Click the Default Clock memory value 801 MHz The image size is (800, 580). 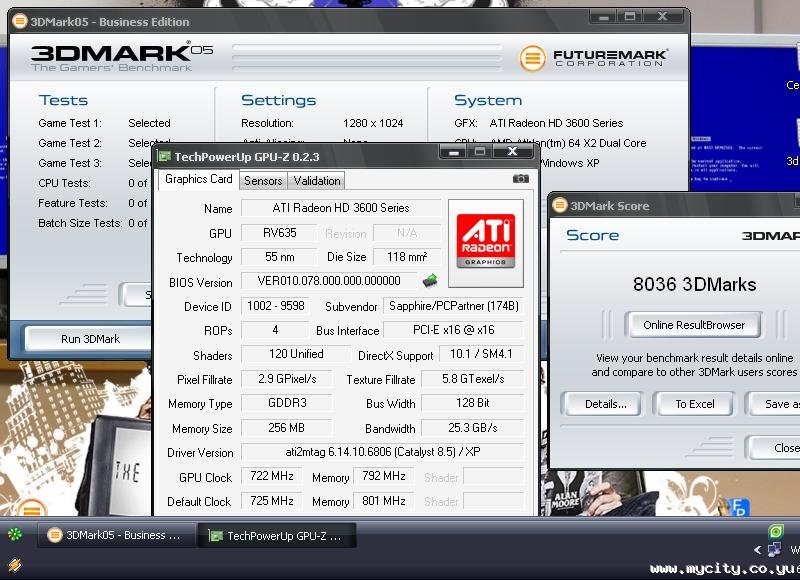(x=384, y=501)
